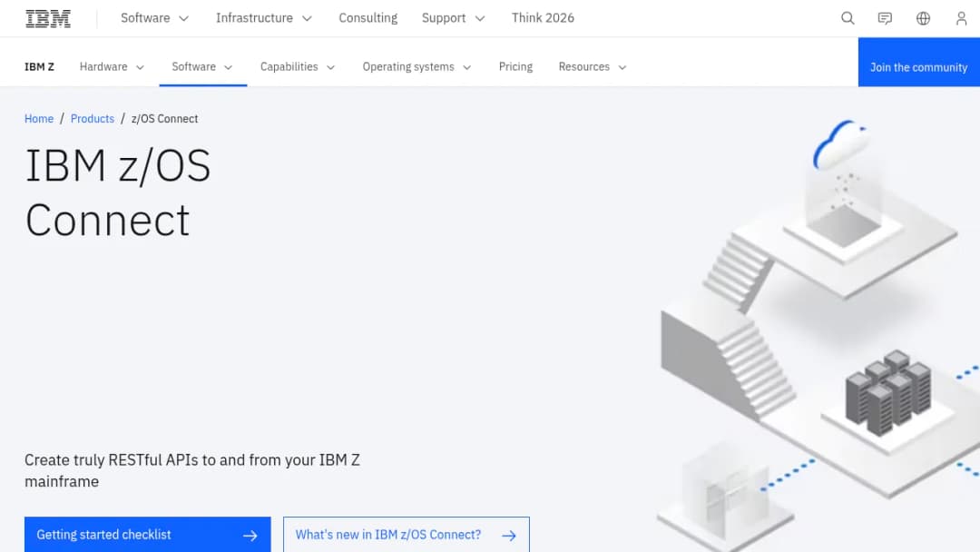Image resolution: width=980 pixels, height=552 pixels.
Task: Click arrow icon on What's new button
Action: [509, 536]
